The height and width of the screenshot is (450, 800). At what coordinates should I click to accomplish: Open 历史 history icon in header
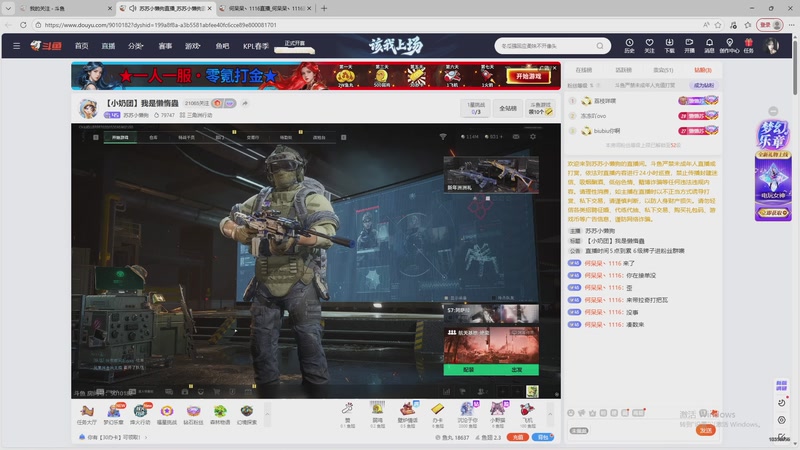(x=629, y=45)
